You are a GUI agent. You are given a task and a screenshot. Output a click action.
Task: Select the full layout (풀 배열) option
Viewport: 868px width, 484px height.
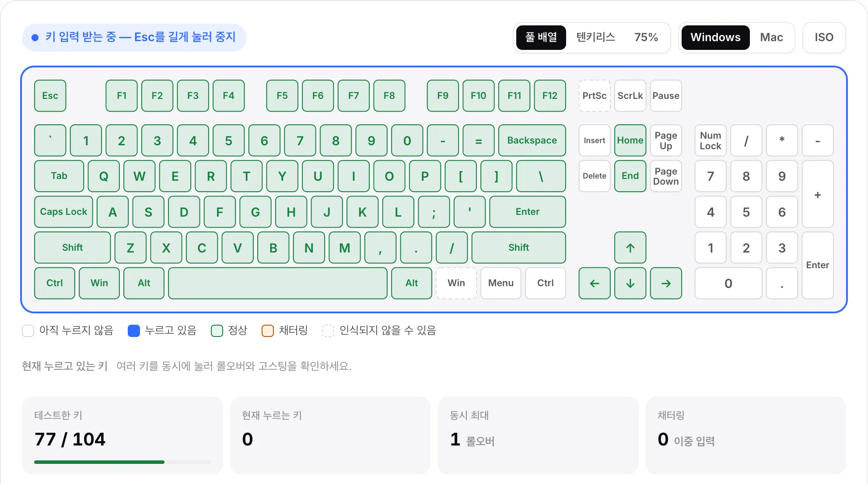pos(541,37)
